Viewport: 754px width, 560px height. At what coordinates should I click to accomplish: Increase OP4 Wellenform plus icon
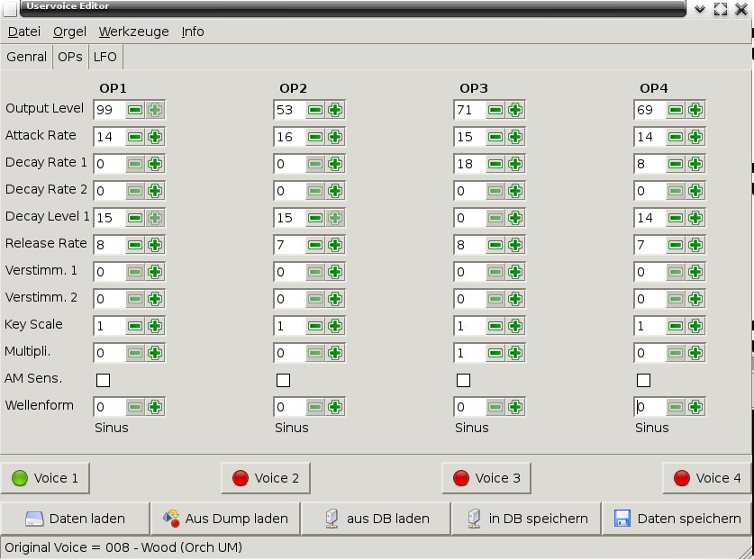(x=695, y=407)
